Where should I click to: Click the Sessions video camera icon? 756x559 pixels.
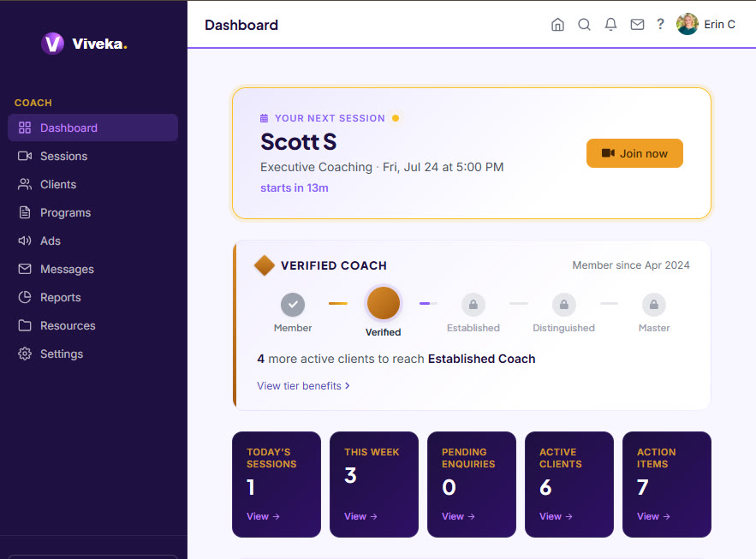(x=25, y=156)
